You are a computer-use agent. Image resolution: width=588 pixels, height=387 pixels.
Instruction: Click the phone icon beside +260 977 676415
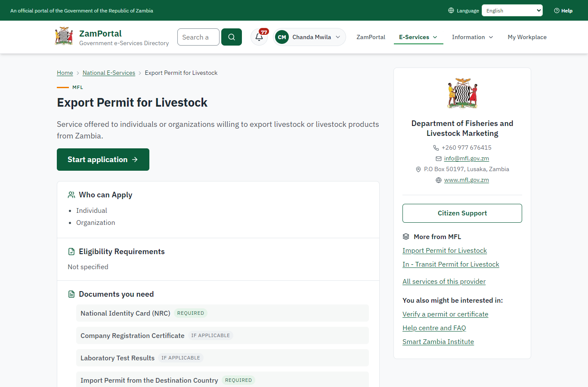click(436, 148)
